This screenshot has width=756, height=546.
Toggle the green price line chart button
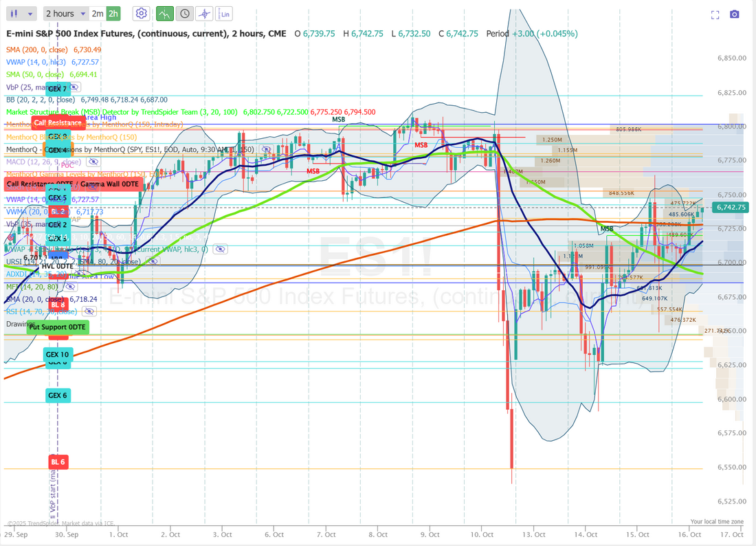(165, 13)
